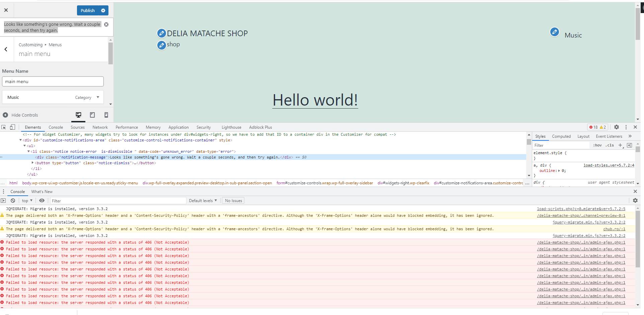Open DevTools settings gear
This screenshot has height=315, width=644.
tap(617, 127)
